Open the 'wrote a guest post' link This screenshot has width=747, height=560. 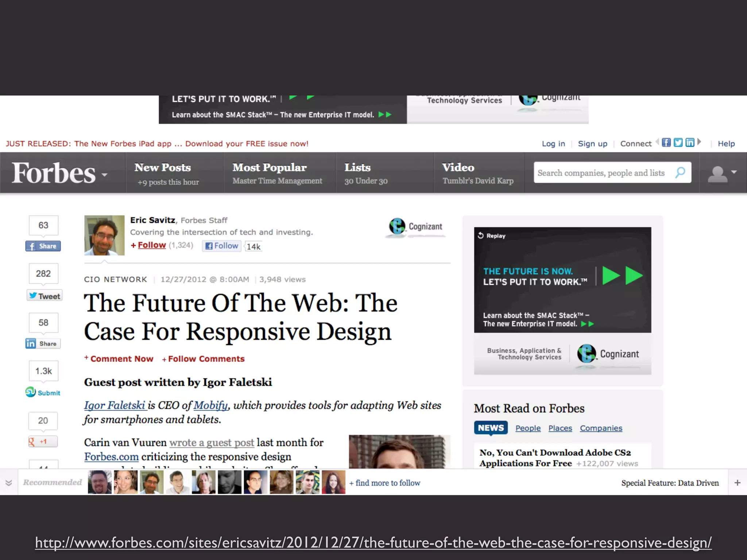[212, 443]
